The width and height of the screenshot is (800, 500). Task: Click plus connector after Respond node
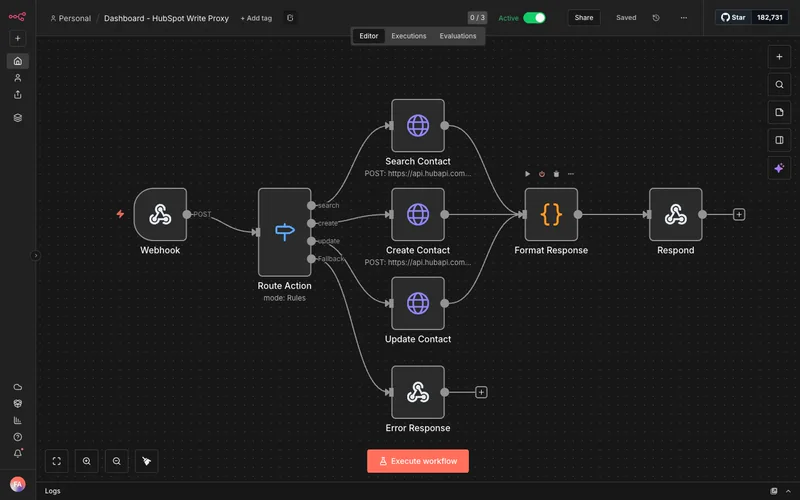[x=739, y=214]
